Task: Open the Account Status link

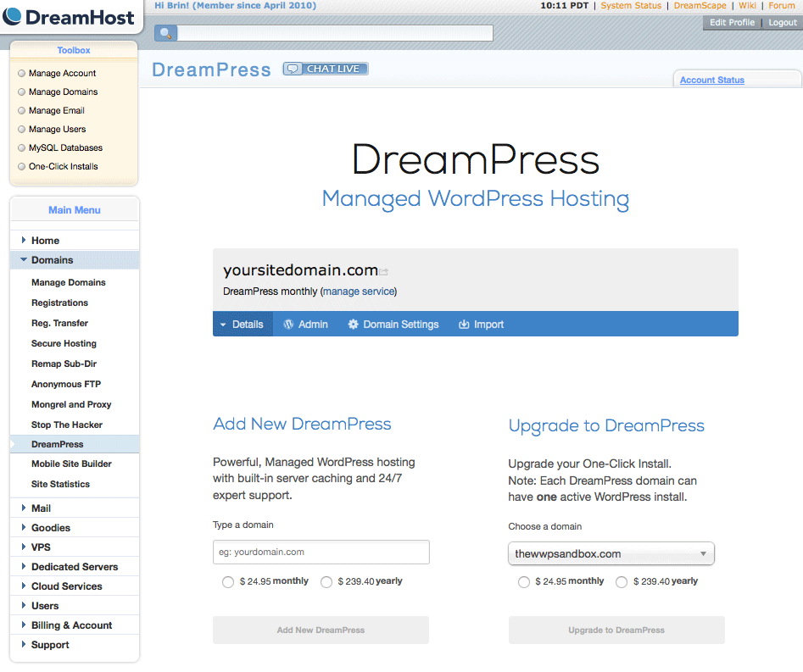Action: (x=711, y=80)
